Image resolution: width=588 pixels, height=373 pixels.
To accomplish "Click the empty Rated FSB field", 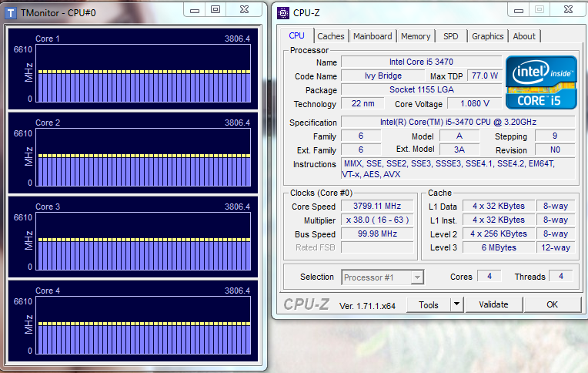I will tap(377, 247).
